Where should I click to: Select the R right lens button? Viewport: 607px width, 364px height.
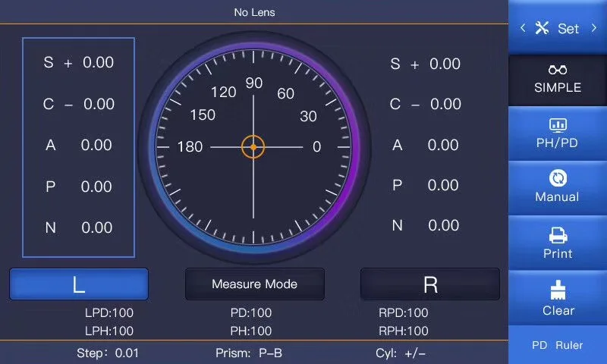(x=430, y=284)
